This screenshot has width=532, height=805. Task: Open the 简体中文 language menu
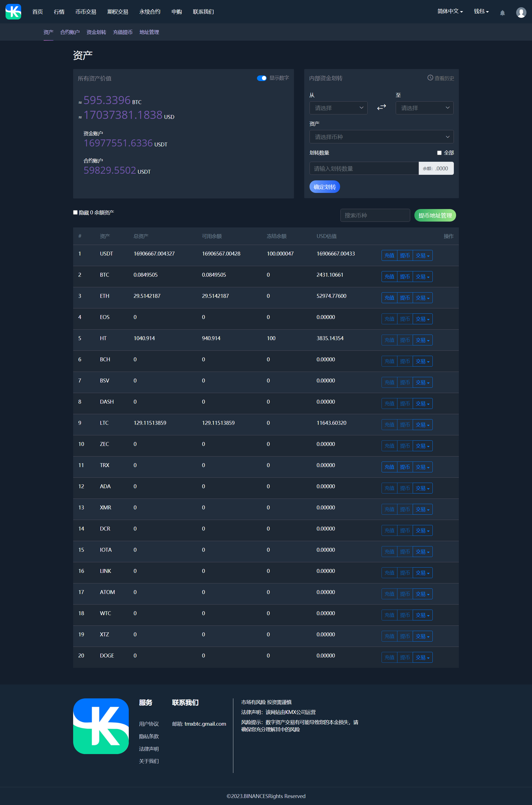tap(450, 11)
